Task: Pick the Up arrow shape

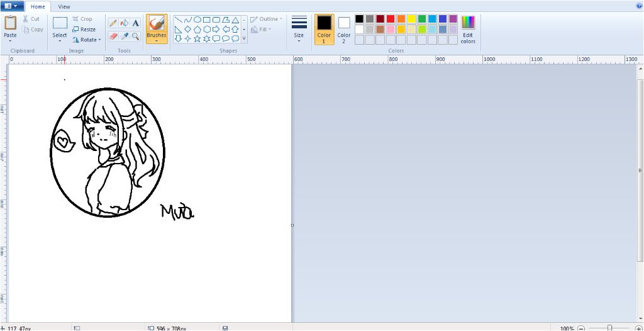Action: pyautogui.click(x=235, y=29)
